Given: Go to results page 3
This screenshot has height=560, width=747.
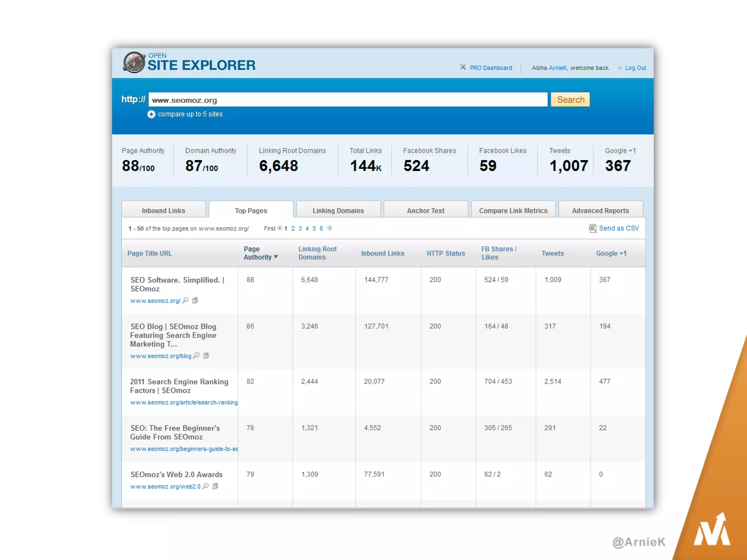Looking at the screenshot, I should click(300, 228).
